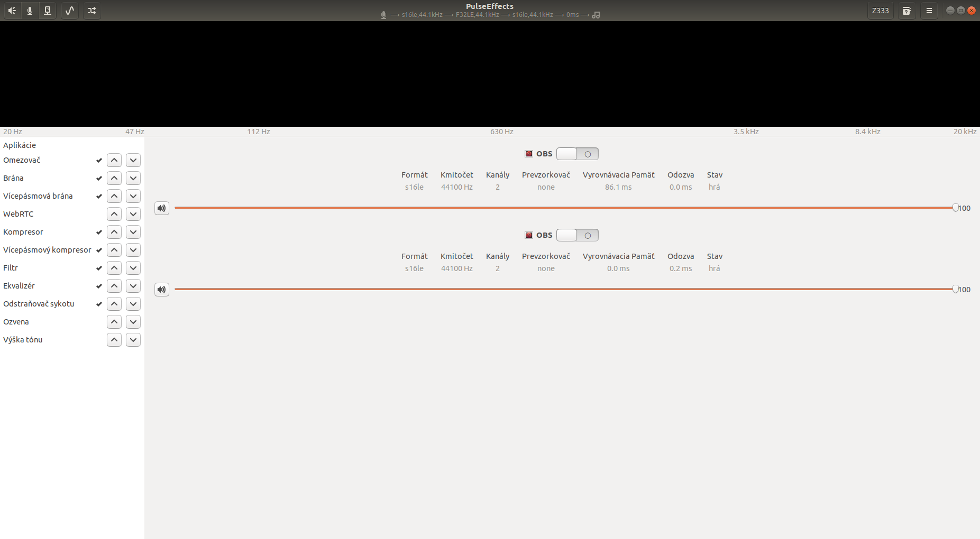Open the help box icon button

pyautogui.click(x=906, y=11)
